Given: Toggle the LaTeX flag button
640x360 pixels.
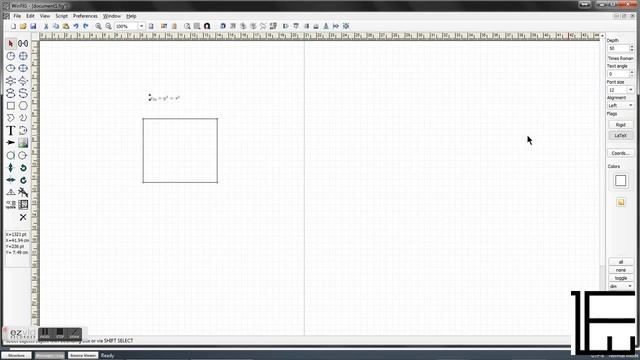Looking at the screenshot, I should pyautogui.click(x=620, y=136).
